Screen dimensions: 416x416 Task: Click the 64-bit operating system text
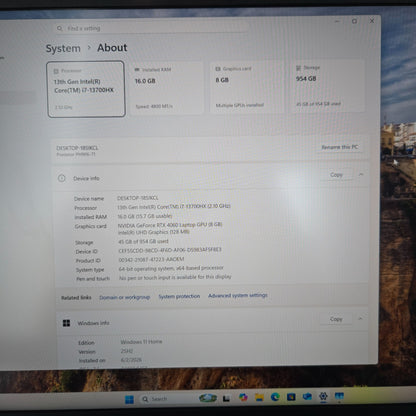click(x=171, y=268)
